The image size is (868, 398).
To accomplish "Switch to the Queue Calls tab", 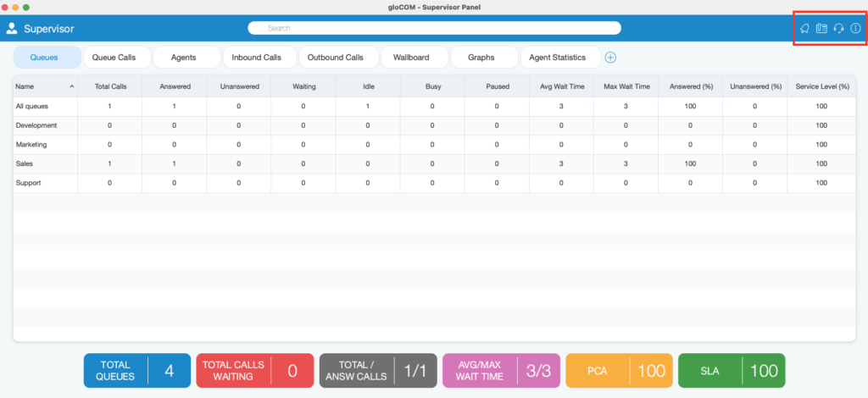I will click(x=114, y=58).
